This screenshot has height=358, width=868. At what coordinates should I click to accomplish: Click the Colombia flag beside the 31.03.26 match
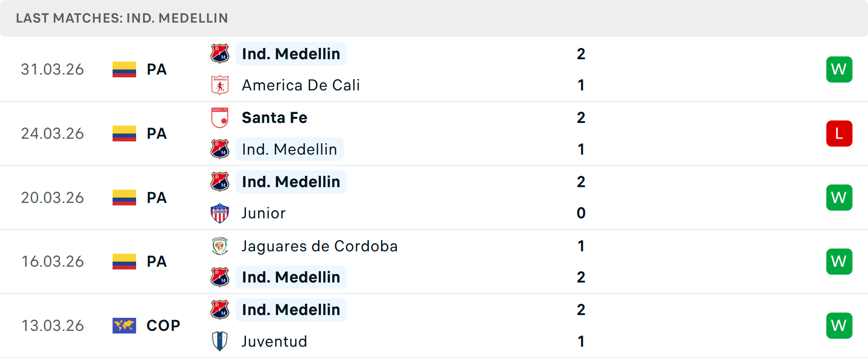pyautogui.click(x=124, y=70)
